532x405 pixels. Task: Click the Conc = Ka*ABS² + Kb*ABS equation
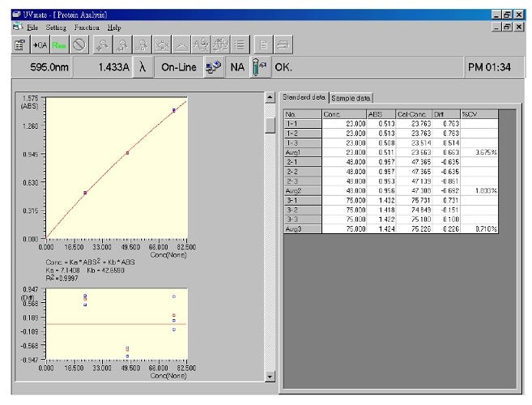tap(90, 262)
